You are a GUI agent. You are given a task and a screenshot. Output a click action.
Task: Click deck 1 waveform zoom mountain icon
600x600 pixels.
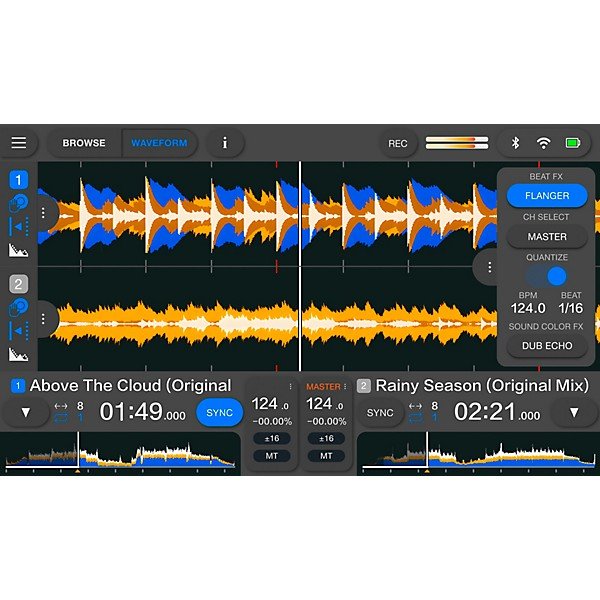point(18,250)
